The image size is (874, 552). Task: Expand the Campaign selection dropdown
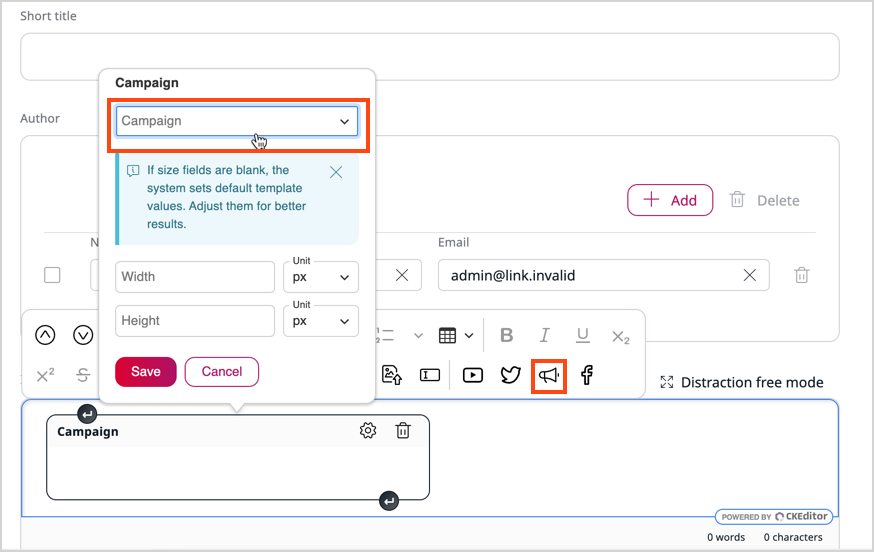coord(235,121)
